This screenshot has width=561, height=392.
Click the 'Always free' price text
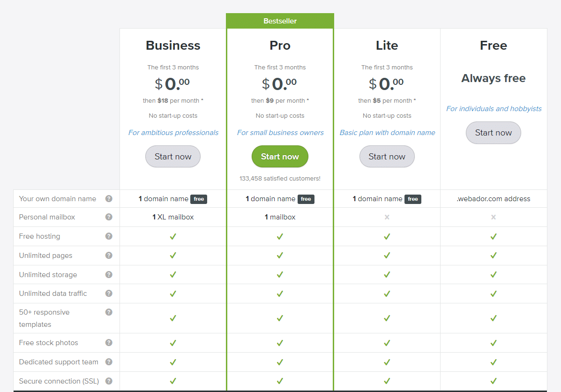point(494,78)
